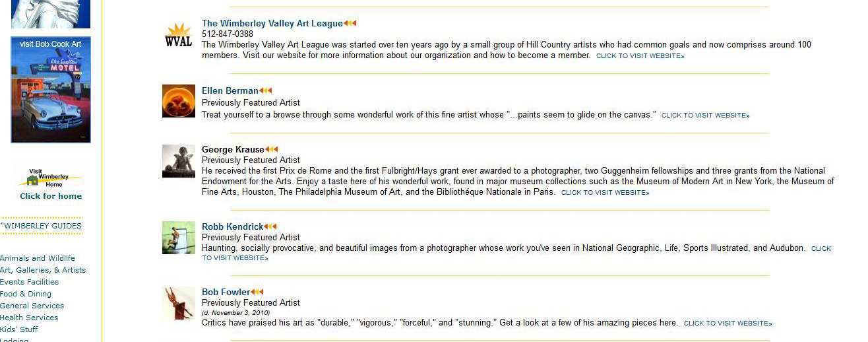868x342 pixels.
Task: Click the Bob Cook Art motel banner
Action: pyautogui.click(x=51, y=90)
